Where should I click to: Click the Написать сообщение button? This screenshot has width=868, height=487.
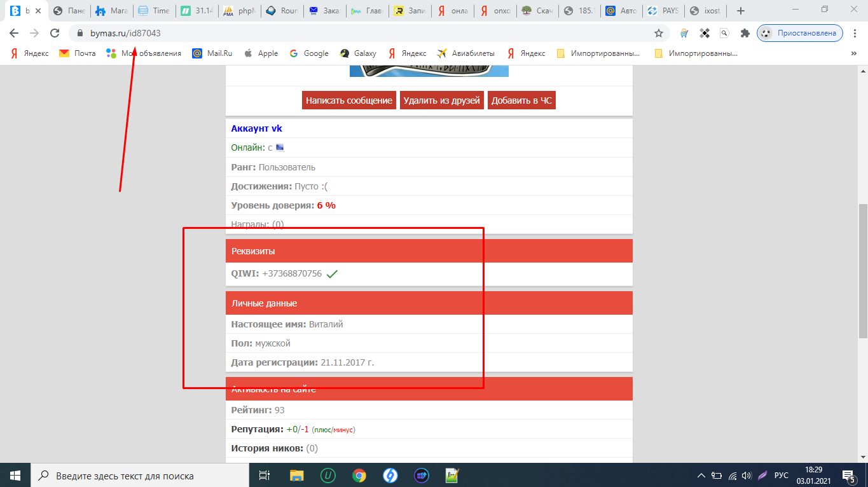348,100
